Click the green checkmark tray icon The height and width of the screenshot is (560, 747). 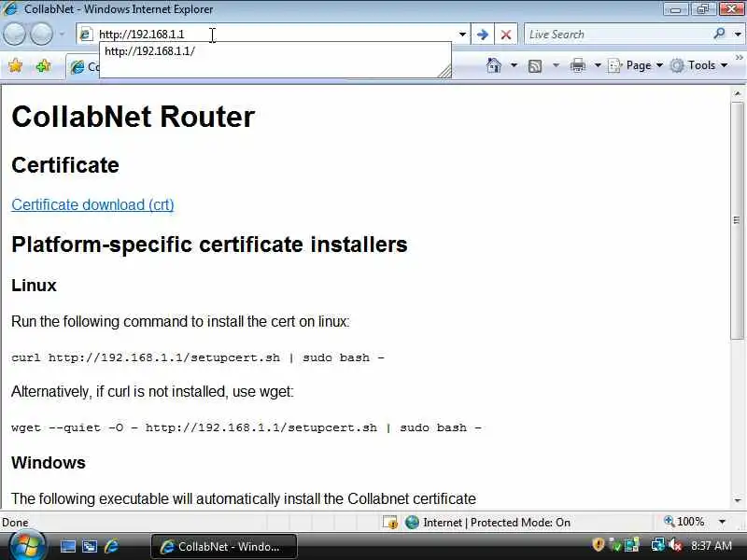pyautogui.click(x=615, y=545)
